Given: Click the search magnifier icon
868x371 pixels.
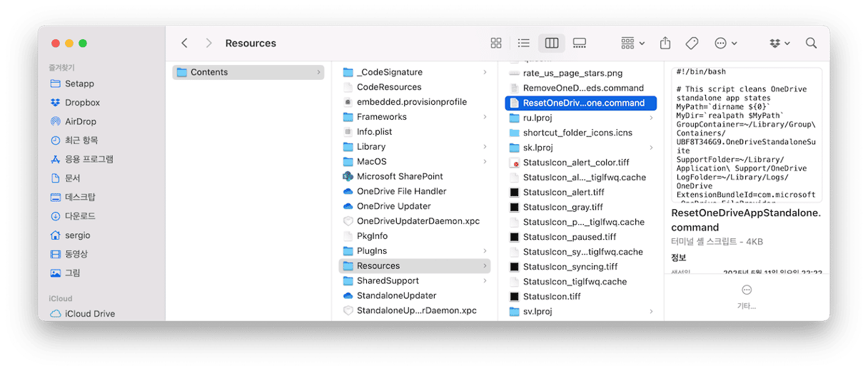Looking at the screenshot, I should (x=812, y=43).
